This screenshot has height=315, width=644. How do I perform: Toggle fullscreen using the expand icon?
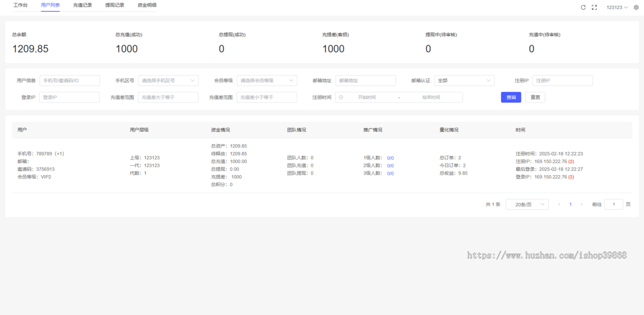[593, 7]
